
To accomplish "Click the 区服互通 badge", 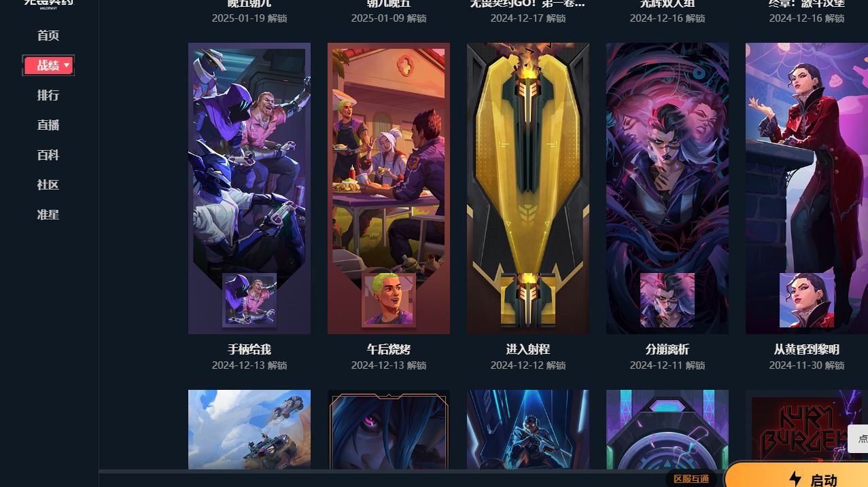I will (691, 479).
